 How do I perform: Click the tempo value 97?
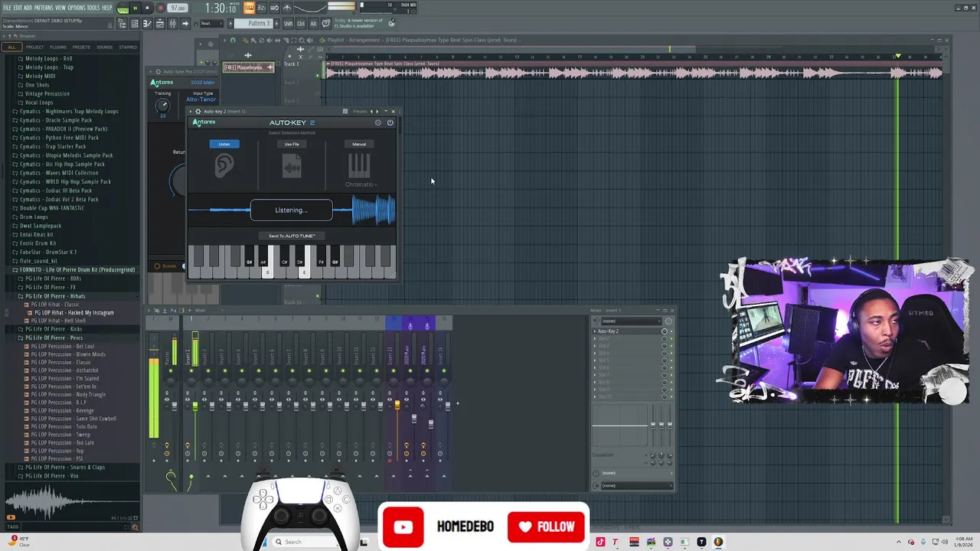(178, 8)
